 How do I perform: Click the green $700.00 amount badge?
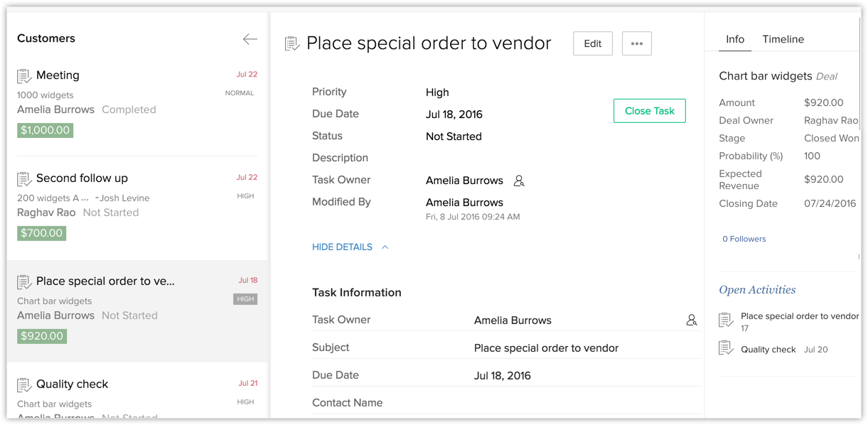tap(41, 233)
